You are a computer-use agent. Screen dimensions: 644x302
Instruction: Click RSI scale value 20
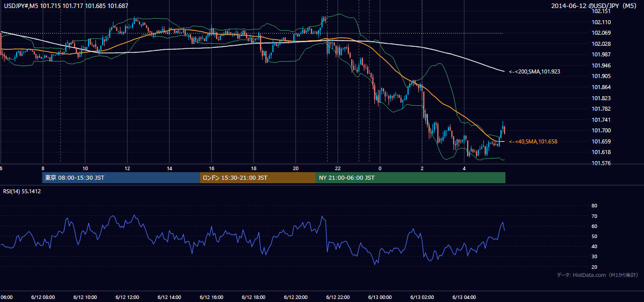click(x=594, y=267)
